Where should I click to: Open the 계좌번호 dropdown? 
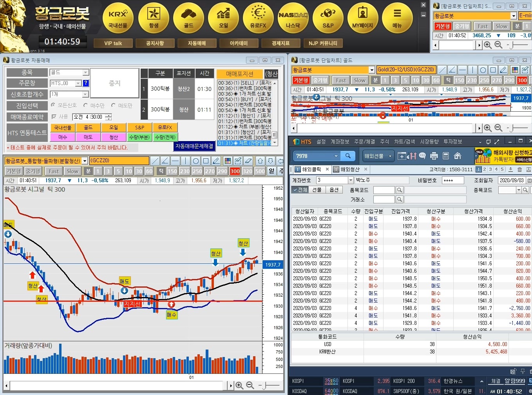351,180
